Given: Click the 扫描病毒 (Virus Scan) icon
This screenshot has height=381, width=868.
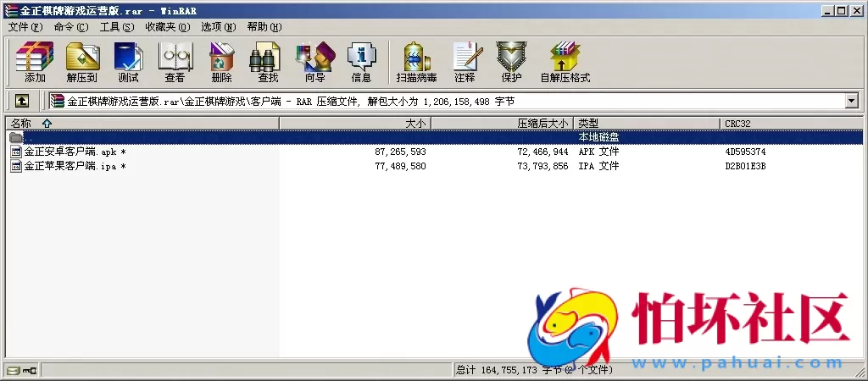Looking at the screenshot, I should click(416, 62).
